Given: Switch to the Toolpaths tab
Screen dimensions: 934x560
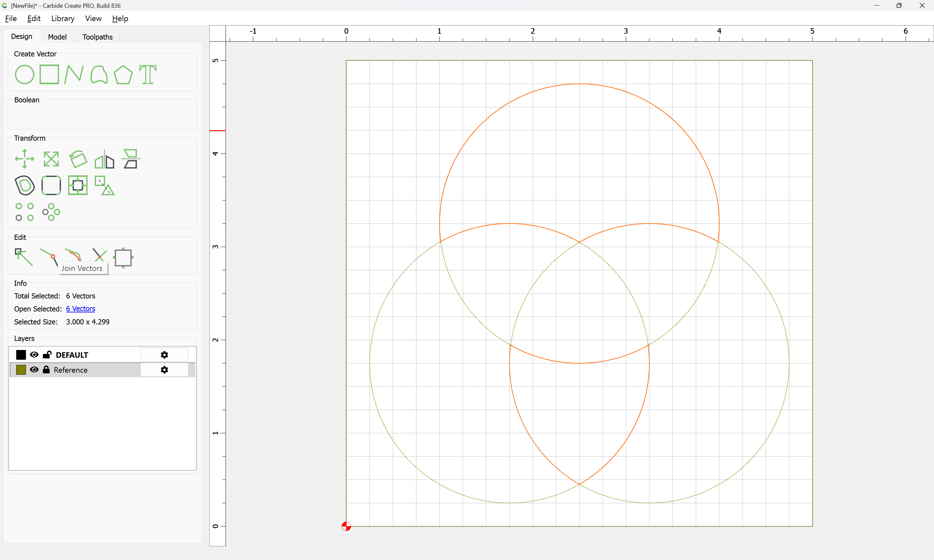Looking at the screenshot, I should pyautogui.click(x=97, y=37).
